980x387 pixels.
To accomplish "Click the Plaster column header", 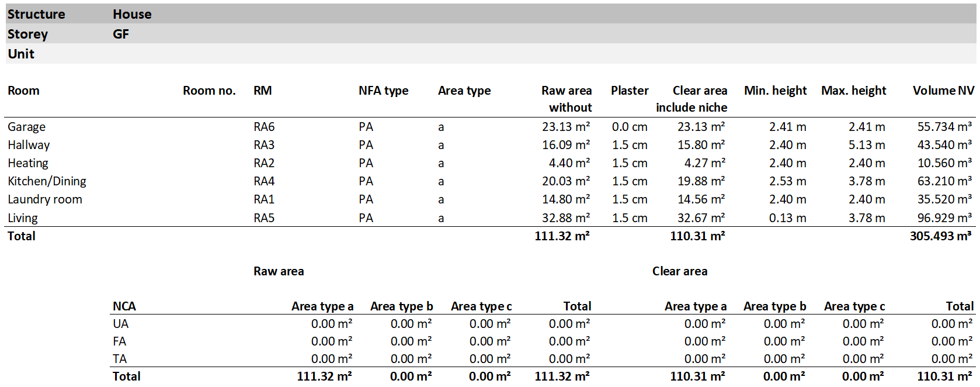I will pos(630,91).
